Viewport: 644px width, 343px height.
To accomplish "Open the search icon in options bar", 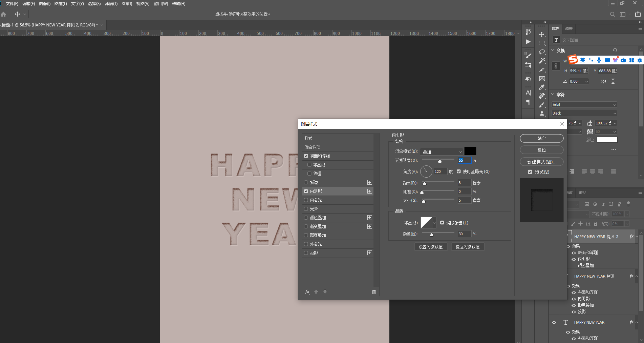I will coord(612,14).
